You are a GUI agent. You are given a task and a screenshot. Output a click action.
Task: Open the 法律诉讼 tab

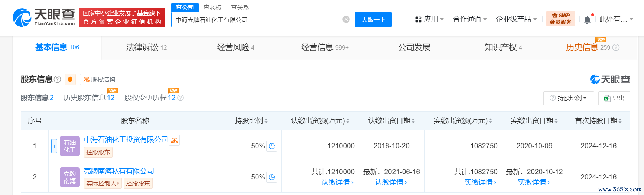(146, 47)
